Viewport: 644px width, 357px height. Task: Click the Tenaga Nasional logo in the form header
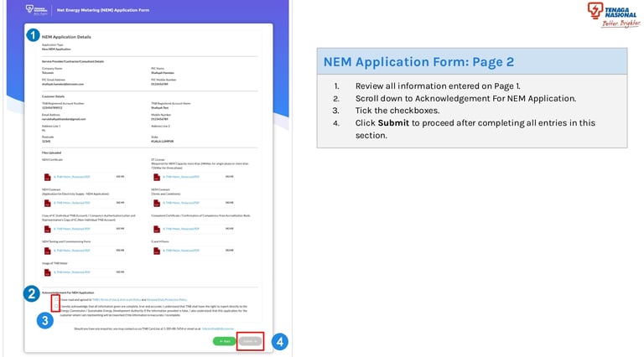point(37,9)
